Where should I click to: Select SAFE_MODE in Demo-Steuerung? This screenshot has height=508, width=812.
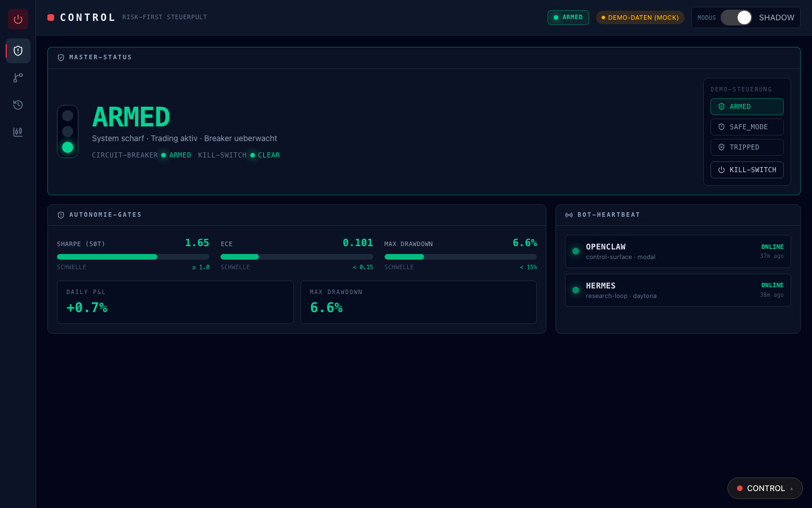point(747,127)
